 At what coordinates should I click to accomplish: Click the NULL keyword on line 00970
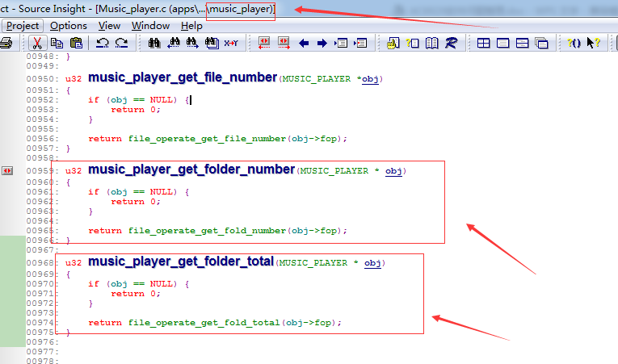pos(162,283)
